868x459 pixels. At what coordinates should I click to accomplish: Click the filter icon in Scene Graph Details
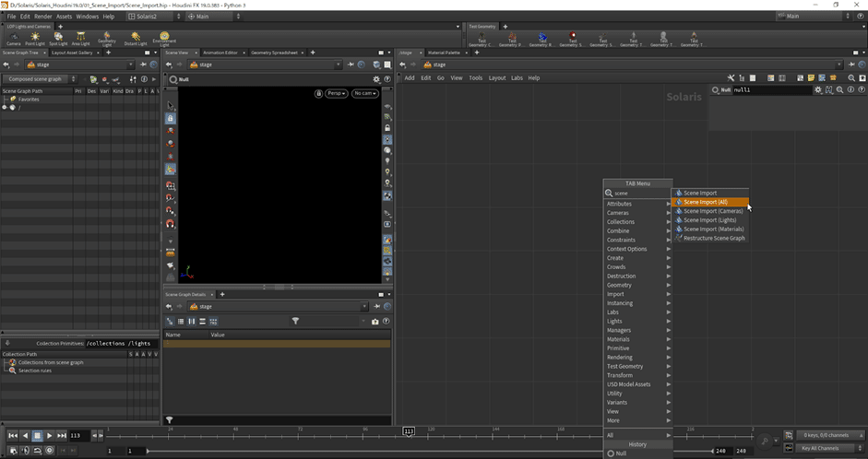(295, 321)
